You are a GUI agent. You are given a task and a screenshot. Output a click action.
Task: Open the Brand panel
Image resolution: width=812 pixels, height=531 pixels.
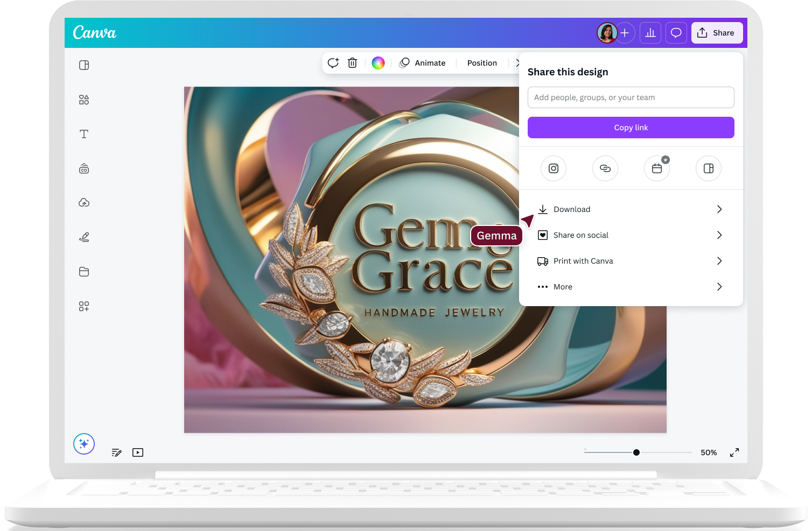[84, 168]
